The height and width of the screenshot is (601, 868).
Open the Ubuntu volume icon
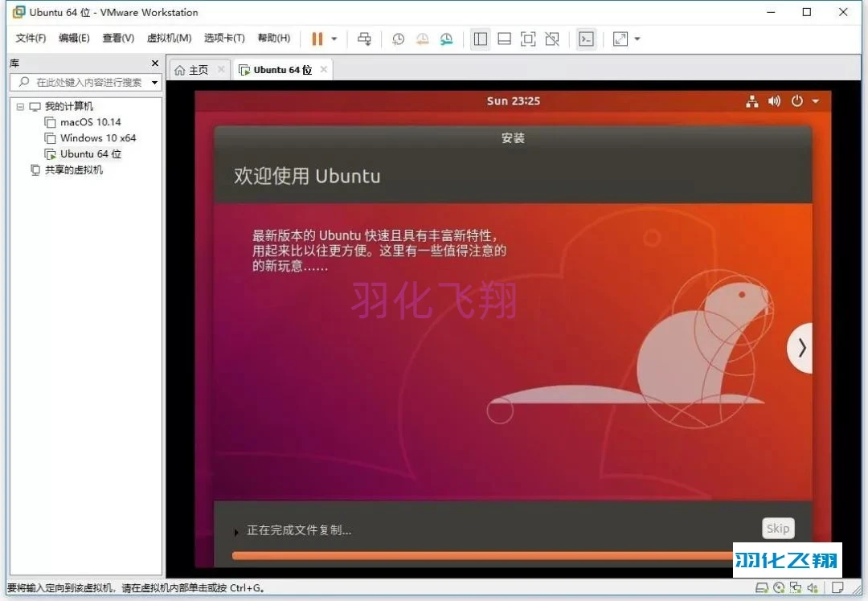pos(774,100)
